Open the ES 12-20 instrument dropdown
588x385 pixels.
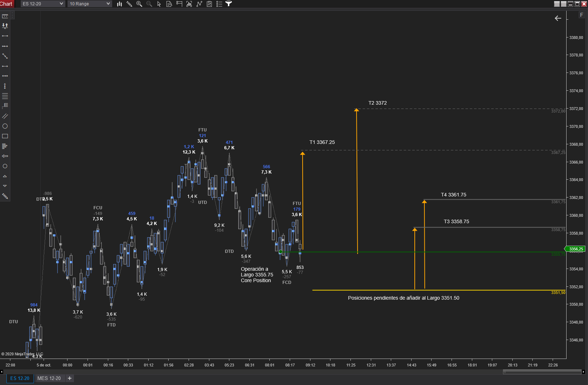point(43,4)
